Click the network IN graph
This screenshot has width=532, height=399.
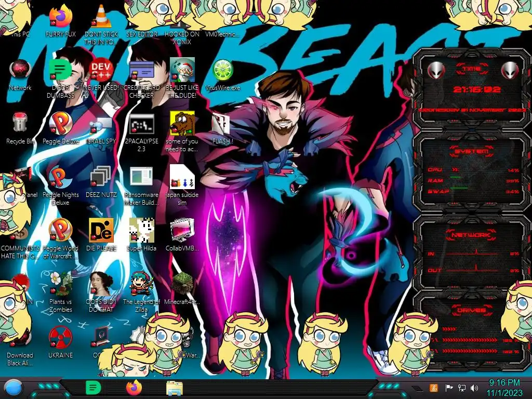473,253
